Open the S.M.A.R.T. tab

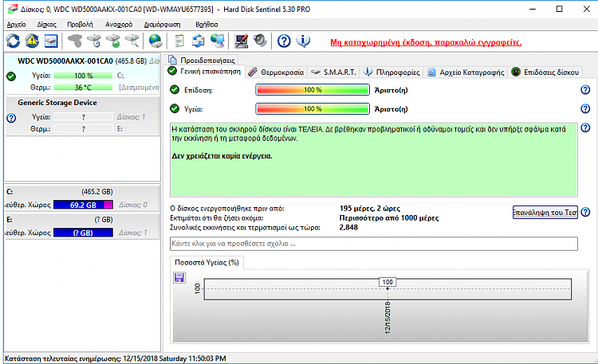click(334, 72)
